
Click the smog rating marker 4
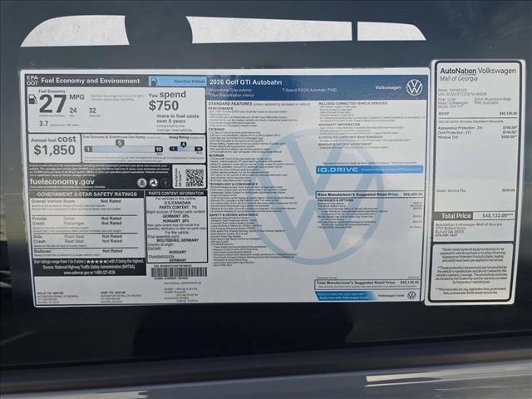pos(183,145)
